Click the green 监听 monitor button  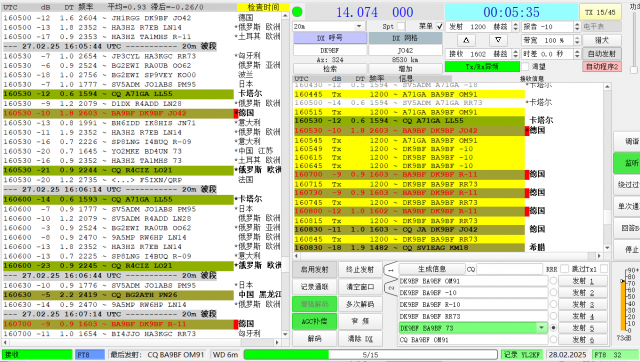(627, 163)
